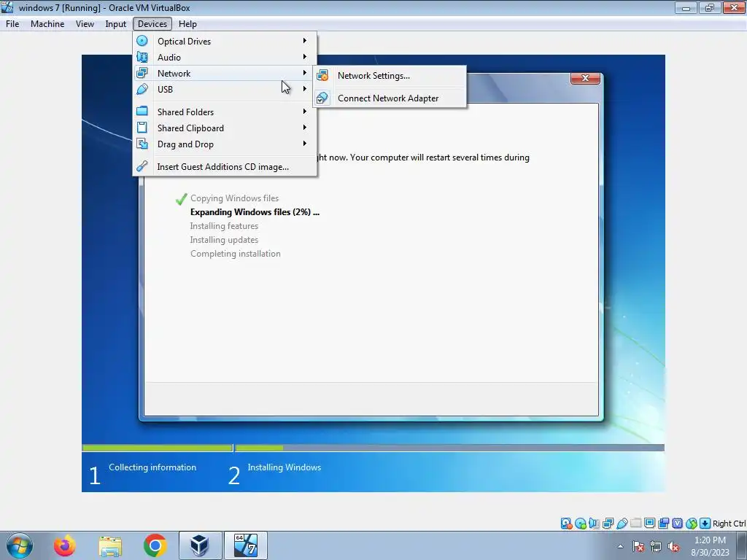Click the Connect Network Adapter check icon
747x560 pixels.
pyautogui.click(x=322, y=98)
